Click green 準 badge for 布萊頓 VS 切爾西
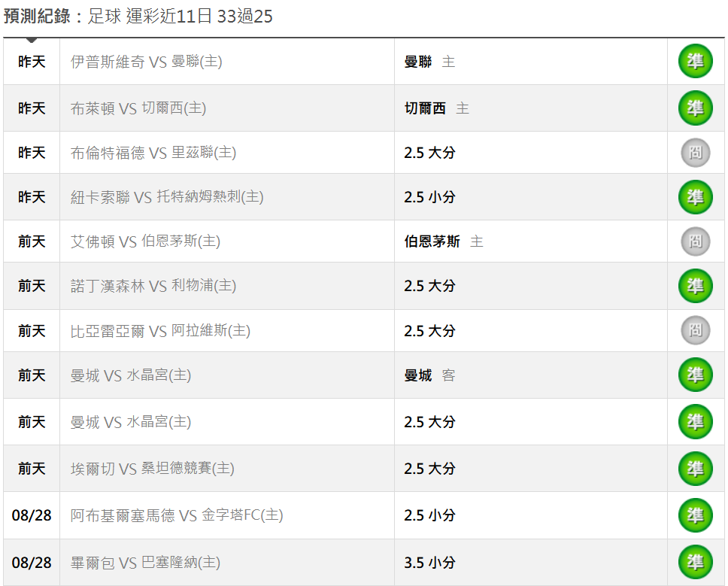Image resolution: width=728 pixels, height=586 pixels. [695, 108]
